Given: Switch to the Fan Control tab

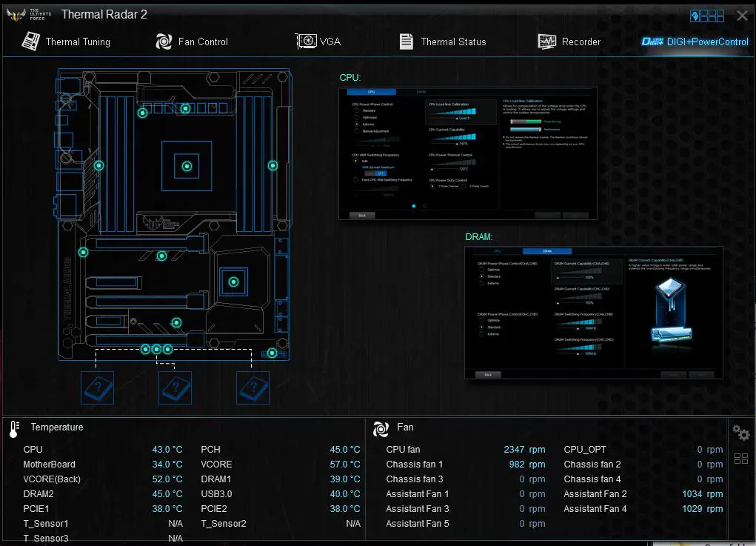Looking at the screenshot, I should (x=192, y=42).
